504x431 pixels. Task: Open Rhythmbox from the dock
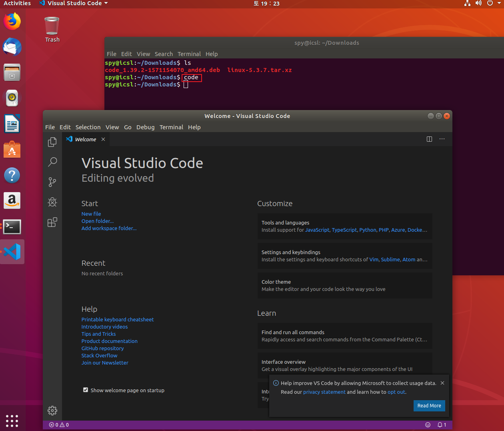(x=12, y=98)
